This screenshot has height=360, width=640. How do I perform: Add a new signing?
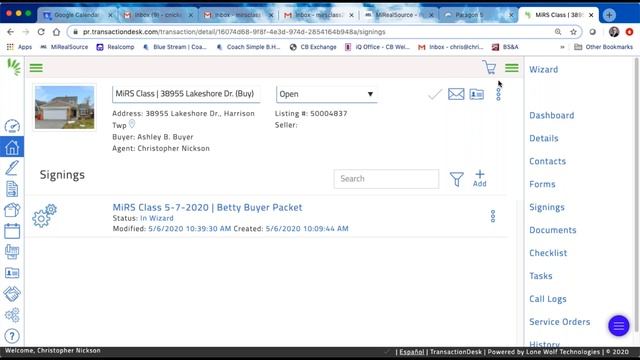pos(480,179)
